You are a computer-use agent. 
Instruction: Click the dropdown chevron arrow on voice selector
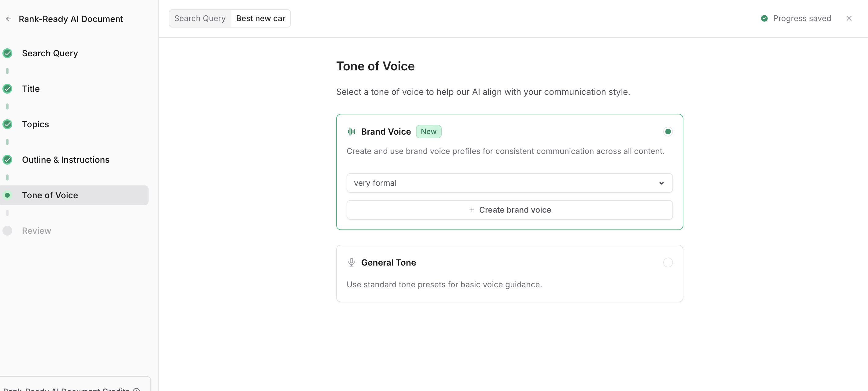click(661, 183)
